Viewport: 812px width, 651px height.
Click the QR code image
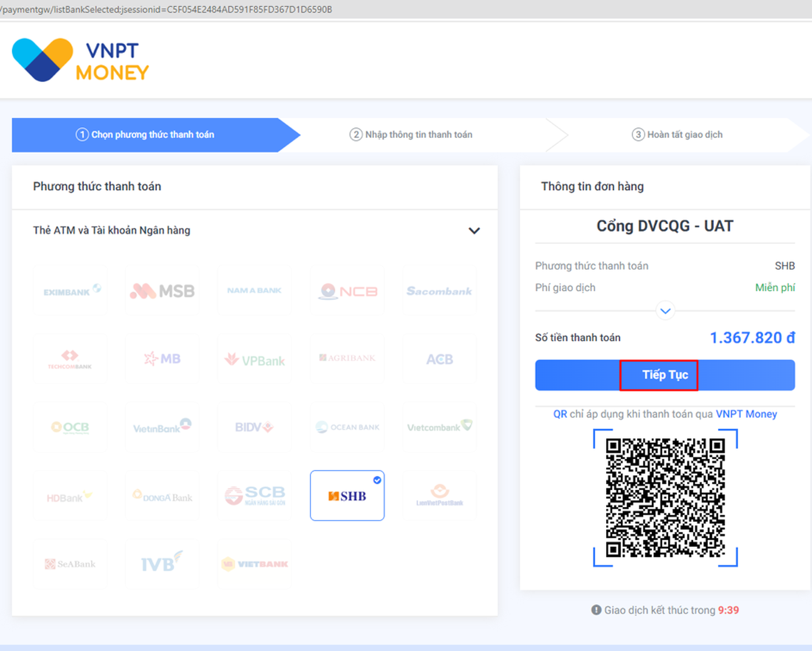coord(665,497)
